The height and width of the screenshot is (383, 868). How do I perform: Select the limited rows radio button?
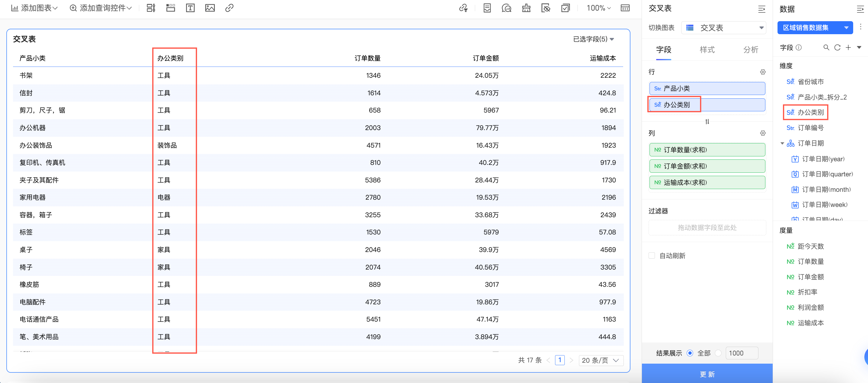coord(718,353)
